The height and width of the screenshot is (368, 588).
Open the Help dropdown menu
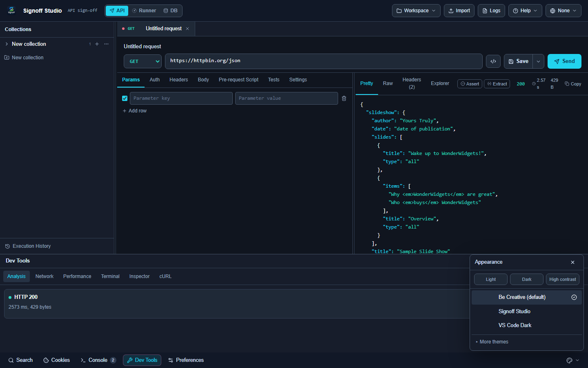coord(525,11)
